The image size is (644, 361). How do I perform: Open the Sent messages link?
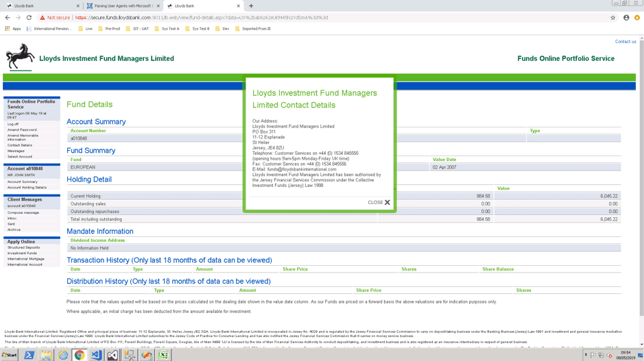click(11, 224)
